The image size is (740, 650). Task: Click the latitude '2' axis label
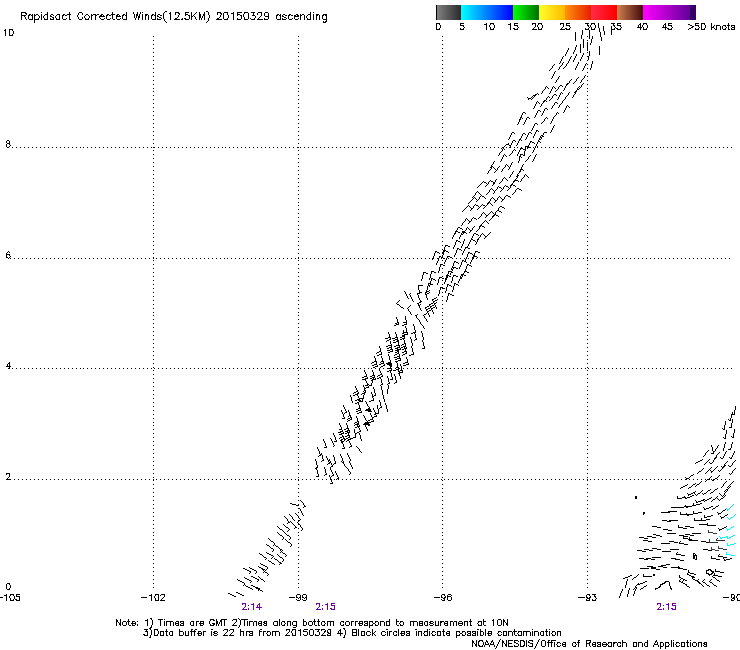pyautogui.click(x=8, y=477)
